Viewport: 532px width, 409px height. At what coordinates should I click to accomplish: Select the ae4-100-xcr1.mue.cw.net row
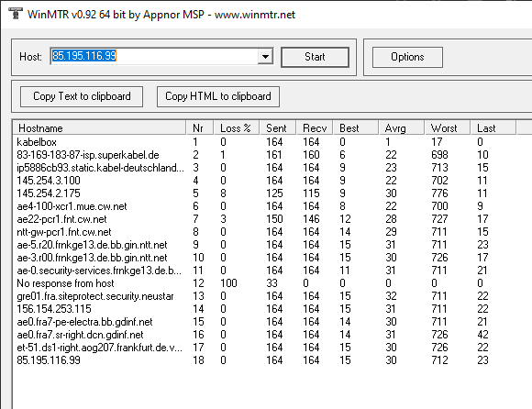point(266,206)
